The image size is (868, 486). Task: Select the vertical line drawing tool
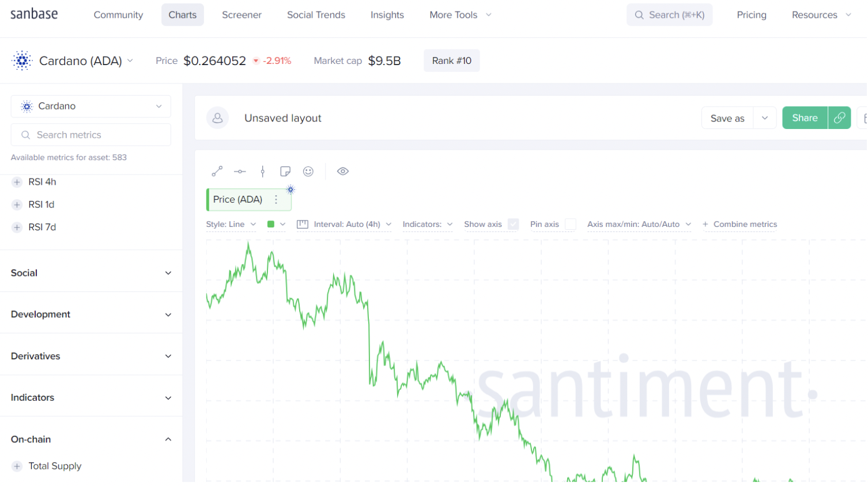pos(263,172)
